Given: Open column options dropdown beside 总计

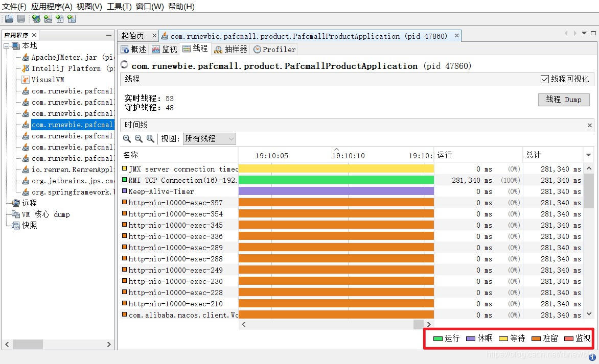Looking at the screenshot, I should coord(589,155).
